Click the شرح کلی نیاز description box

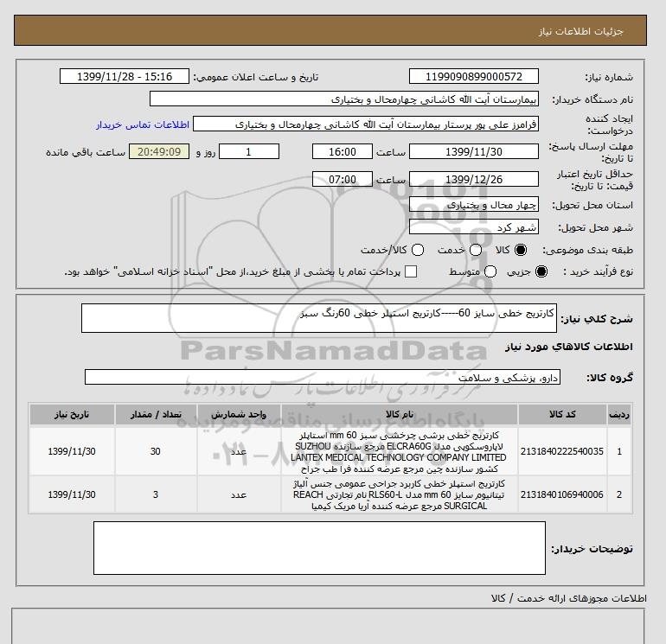(x=319, y=318)
